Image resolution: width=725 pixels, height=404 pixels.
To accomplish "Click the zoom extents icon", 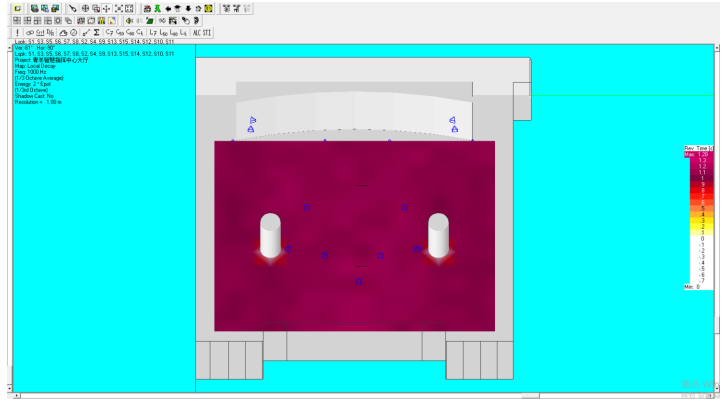I will pos(118,8).
